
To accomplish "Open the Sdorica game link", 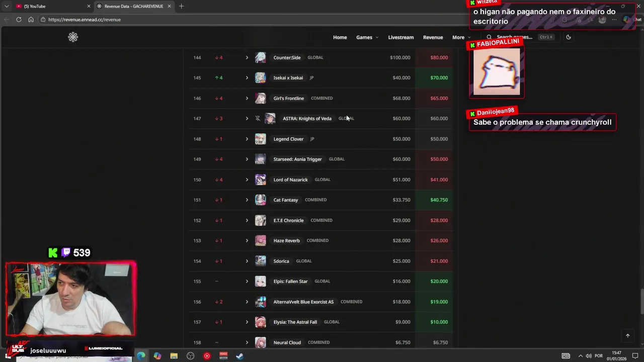I will (281, 261).
